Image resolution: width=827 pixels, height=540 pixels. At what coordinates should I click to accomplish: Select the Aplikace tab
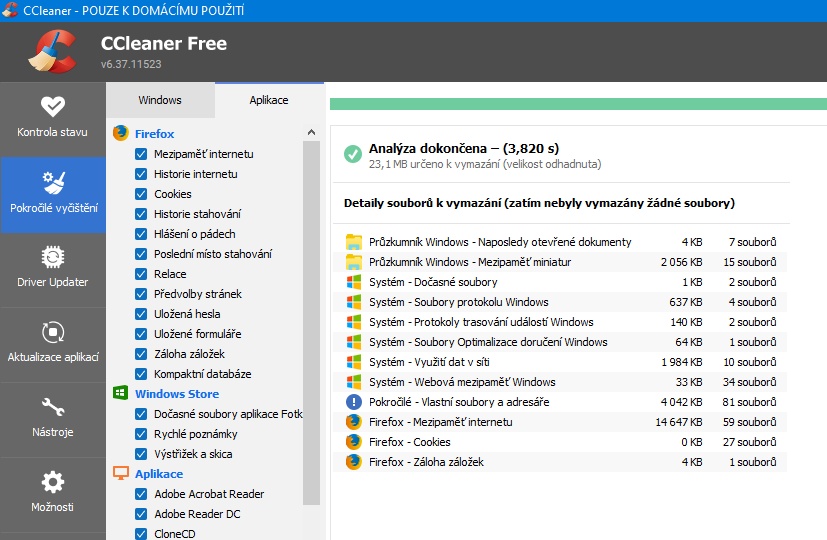269,100
